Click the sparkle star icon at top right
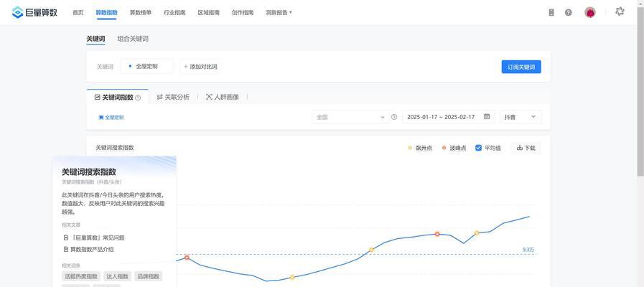 [620, 12]
